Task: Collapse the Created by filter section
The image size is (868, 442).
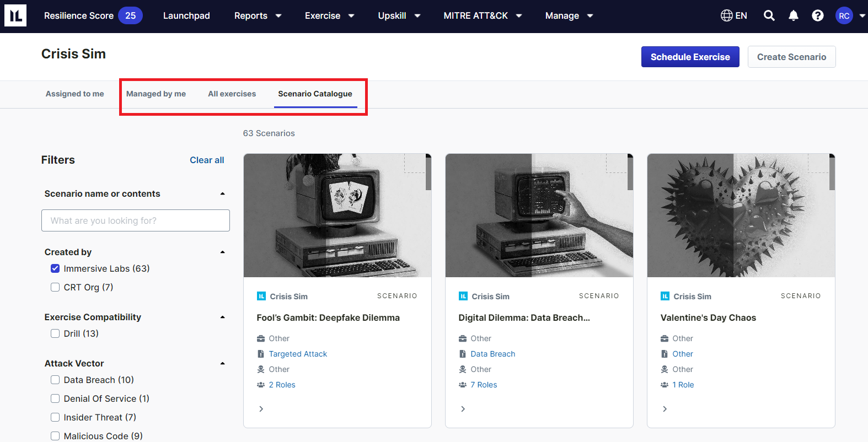Action: 223,252
